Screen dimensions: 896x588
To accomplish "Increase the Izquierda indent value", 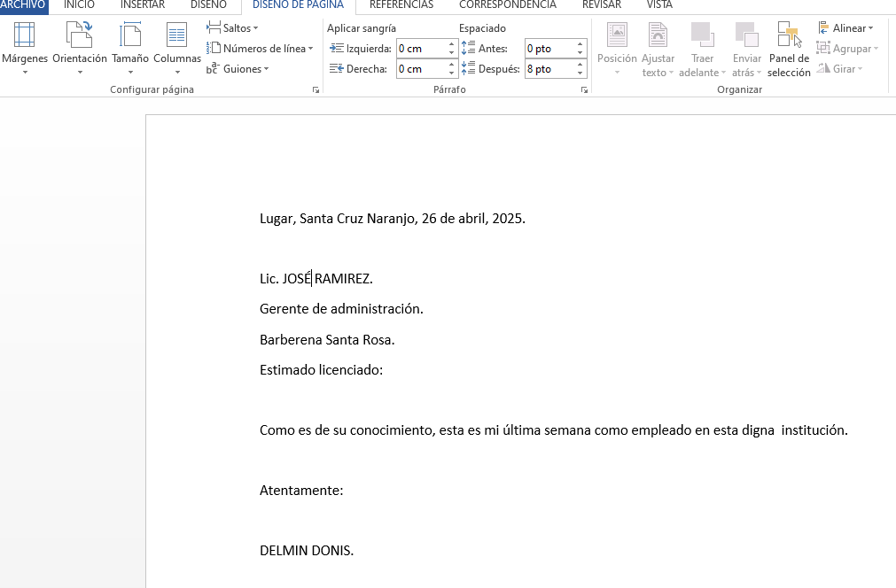I will pyautogui.click(x=451, y=44).
